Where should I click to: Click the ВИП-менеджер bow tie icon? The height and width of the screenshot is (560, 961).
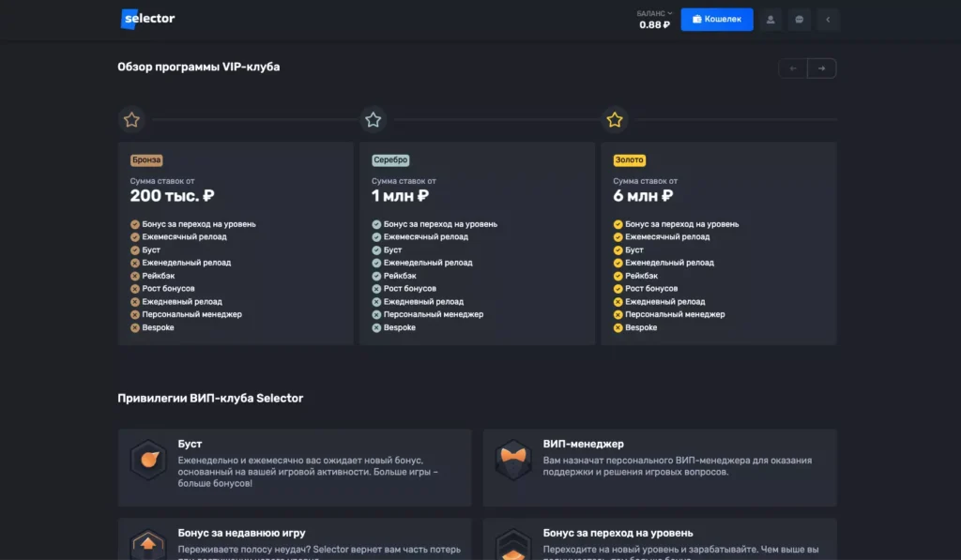point(512,457)
